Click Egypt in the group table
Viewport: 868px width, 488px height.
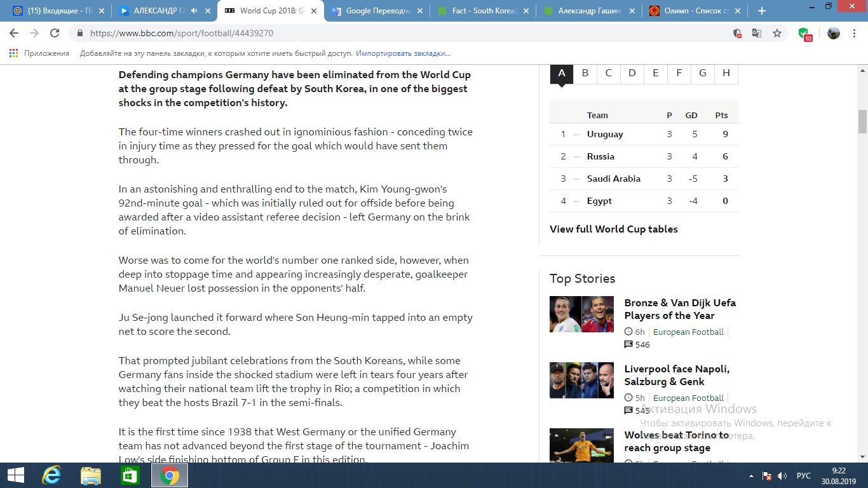[x=599, y=201]
